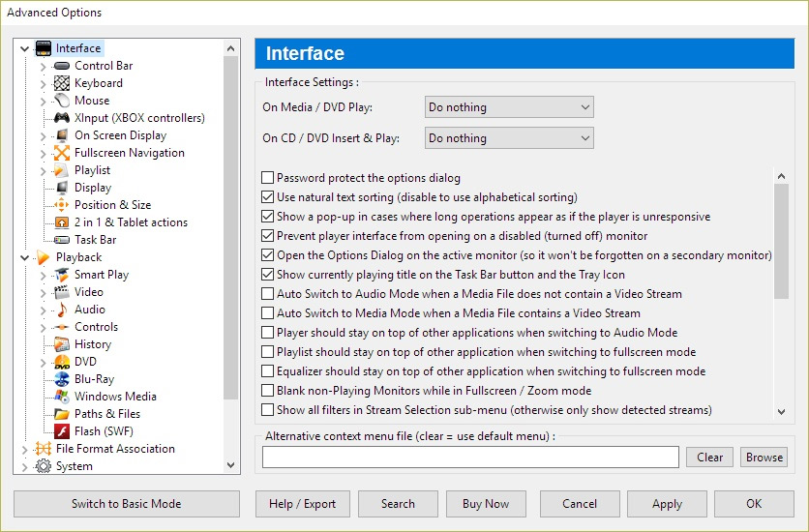Collapse the Playback tree node
Viewport: 809px width, 532px height.
click(24, 257)
